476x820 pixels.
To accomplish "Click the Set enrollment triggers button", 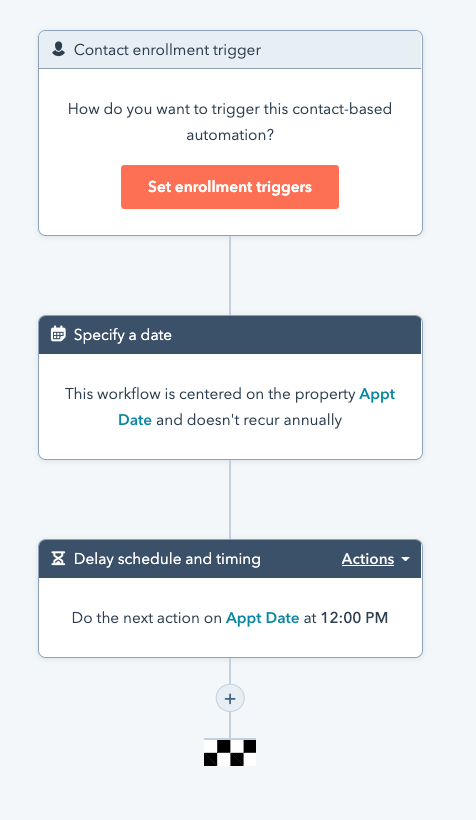I will (x=230, y=187).
